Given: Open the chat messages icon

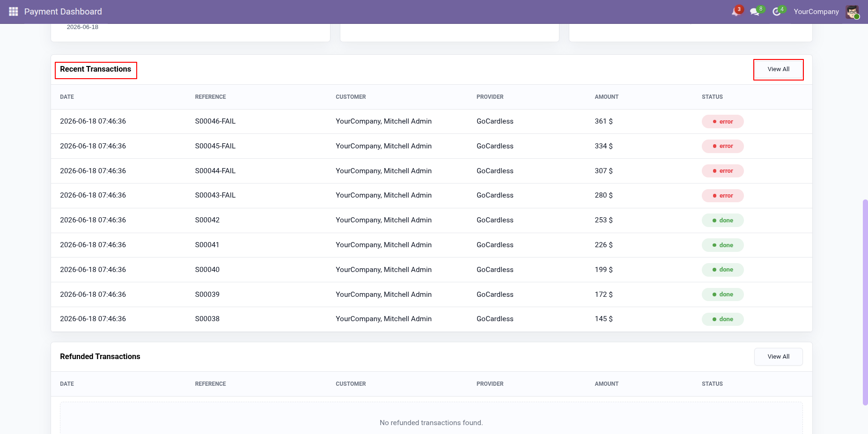Looking at the screenshot, I should (x=755, y=11).
